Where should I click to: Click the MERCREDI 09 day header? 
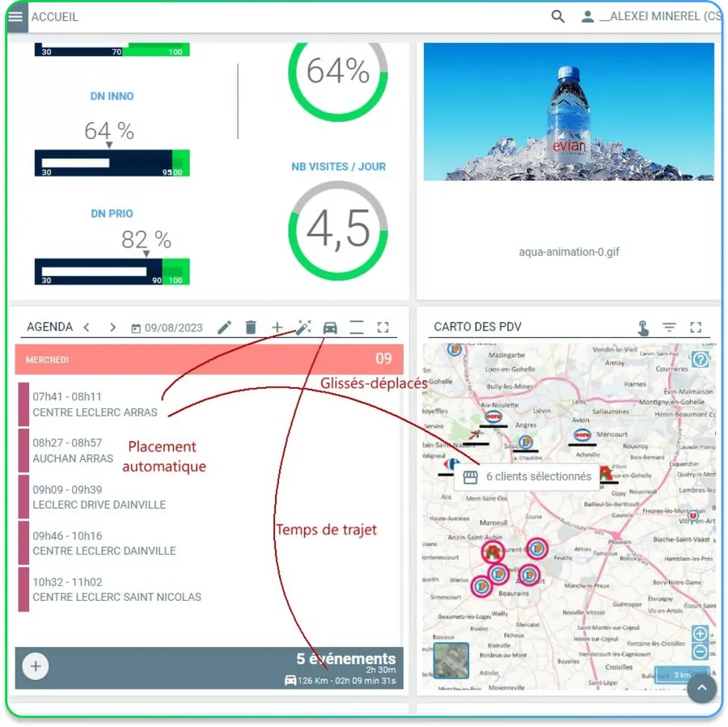coord(209,359)
